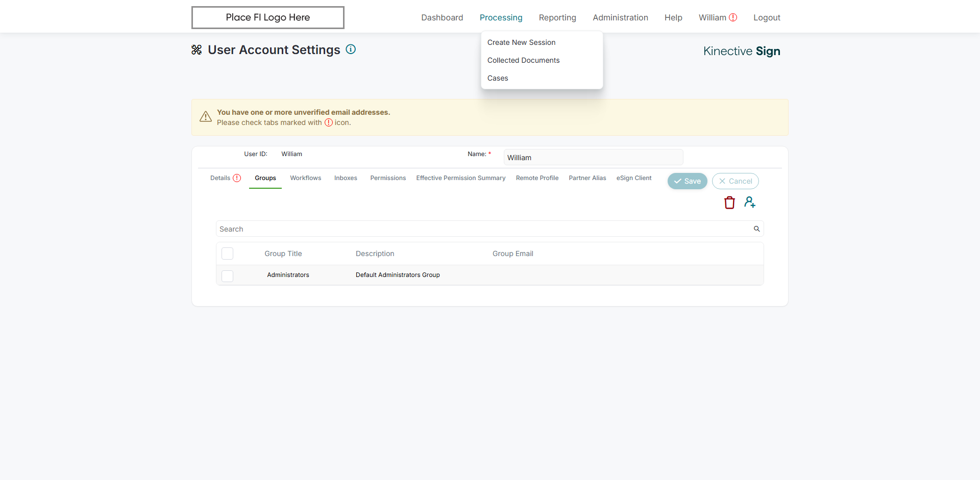980x480 pixels.
Task: Open the Reporting menu
Action: [x=557, y=17]
